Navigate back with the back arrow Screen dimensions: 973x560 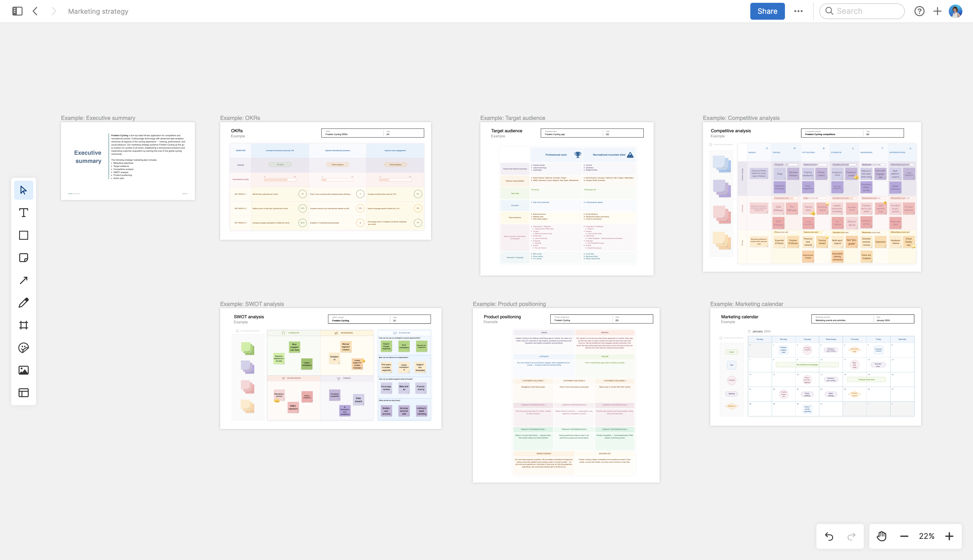(35, 11)
